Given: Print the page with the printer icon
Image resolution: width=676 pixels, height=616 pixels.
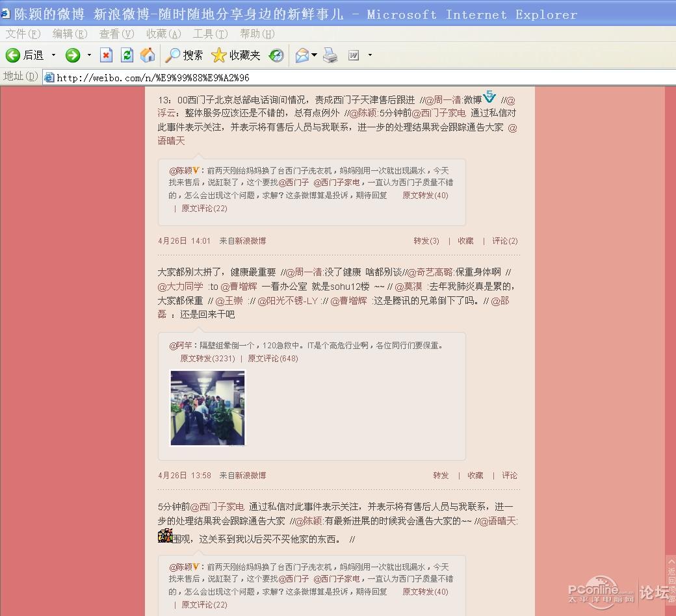Looking at the screenshot, I should [330, 55].
